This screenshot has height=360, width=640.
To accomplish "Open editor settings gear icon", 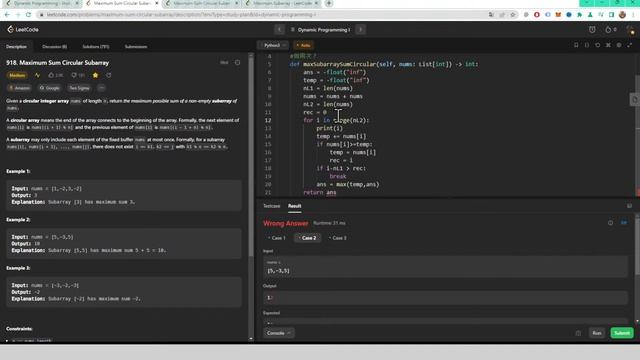I will click(x=619, y=45).
